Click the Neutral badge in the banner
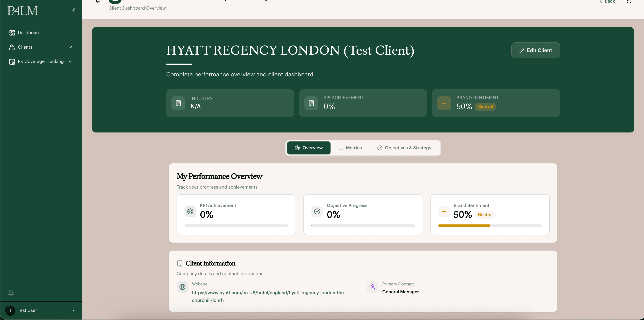Screen dimensions: 644x320 coord(485,107)
